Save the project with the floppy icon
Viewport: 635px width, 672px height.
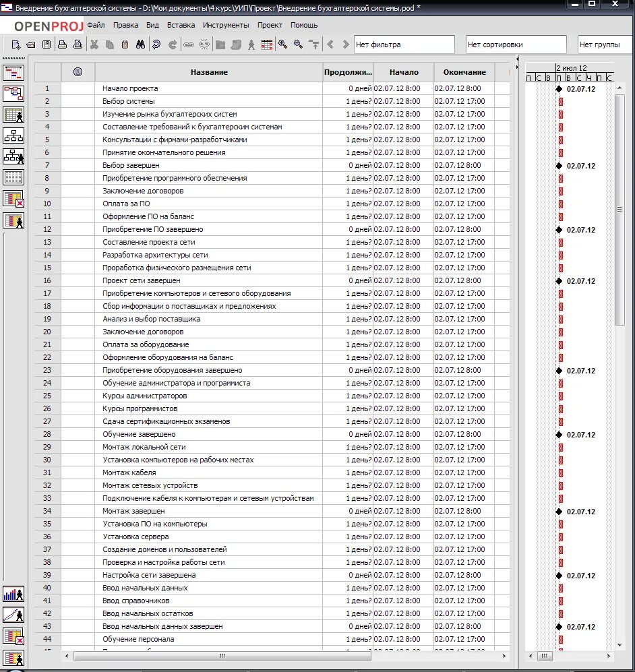click(47, 44)
